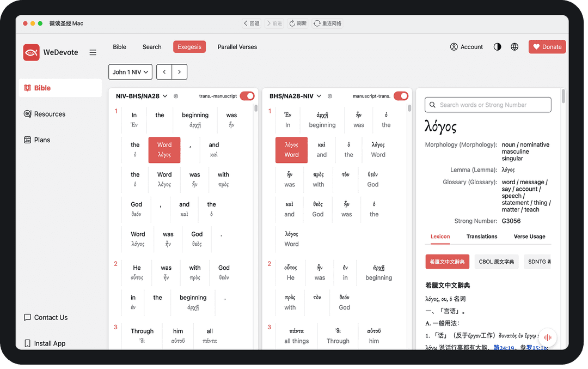Open the language globe icon

tap(514, 47)
